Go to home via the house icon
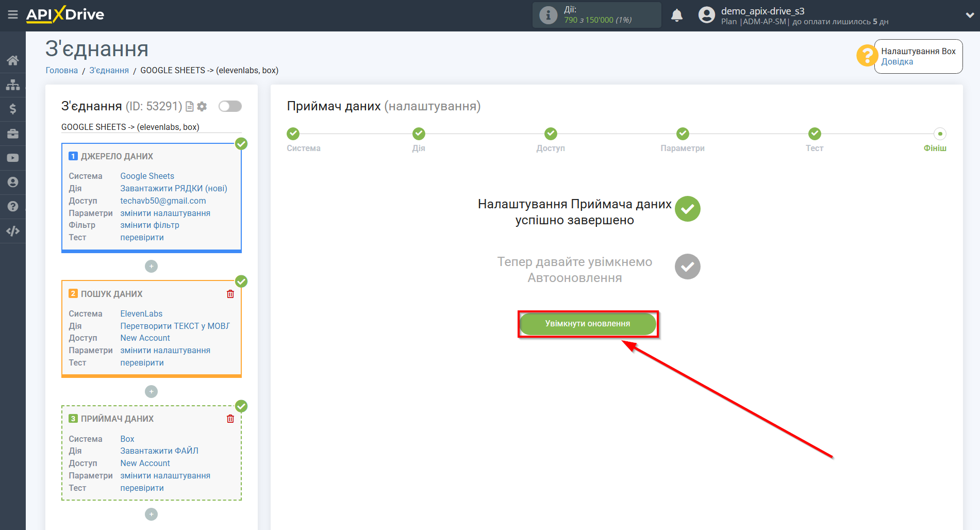 [x=13, y=60]
